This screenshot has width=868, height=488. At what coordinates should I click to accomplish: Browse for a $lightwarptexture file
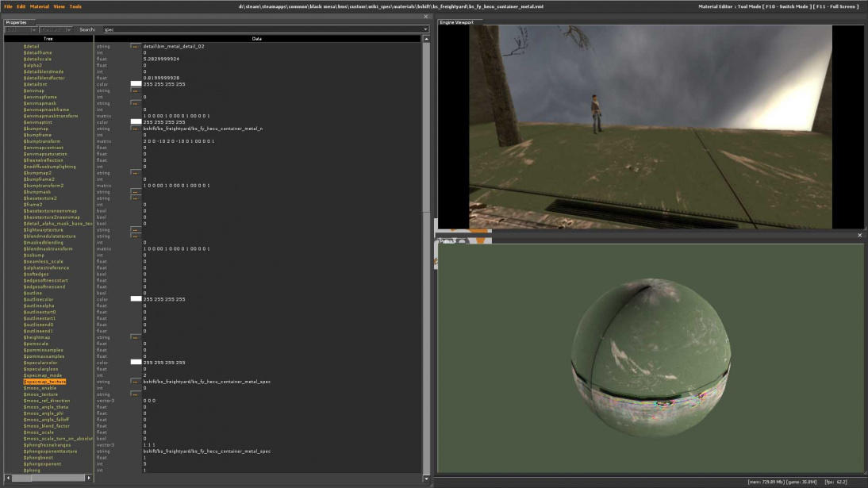tap(135, 230)
